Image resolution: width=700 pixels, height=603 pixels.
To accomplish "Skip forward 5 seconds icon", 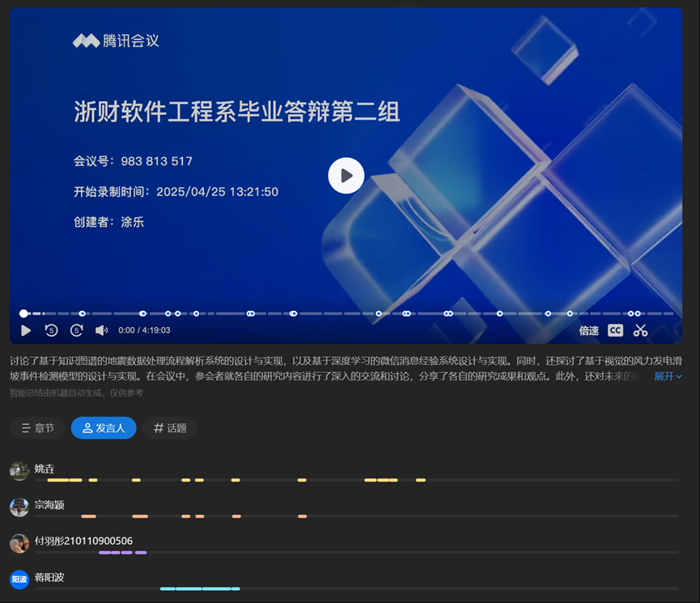I will [77, 330].
